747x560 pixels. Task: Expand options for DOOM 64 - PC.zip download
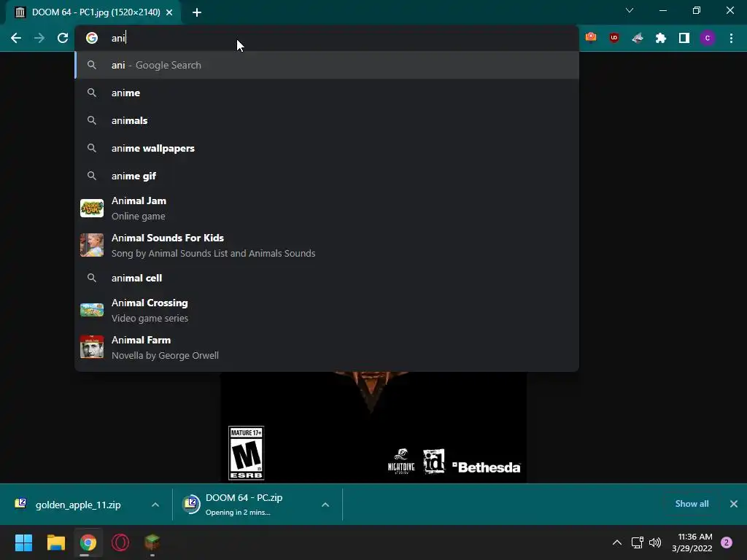tap(325, 505)
